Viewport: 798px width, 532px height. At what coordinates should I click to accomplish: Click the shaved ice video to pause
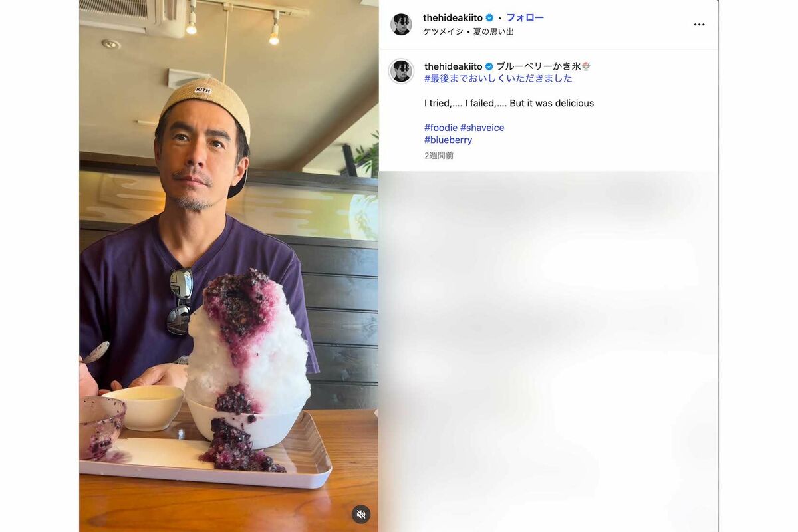(x=229, y=266)
